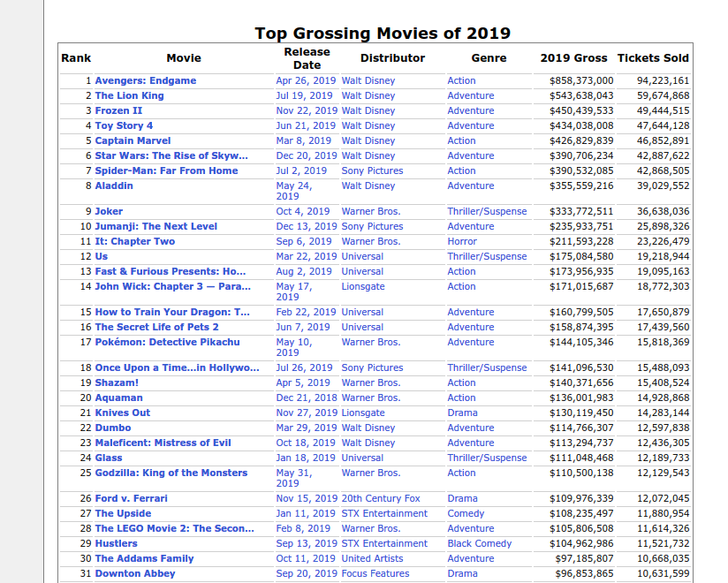728x583 pixels.
Task: Open Walt Disney distributor for Avengers: Endgame
Action: tap(368, 80)
